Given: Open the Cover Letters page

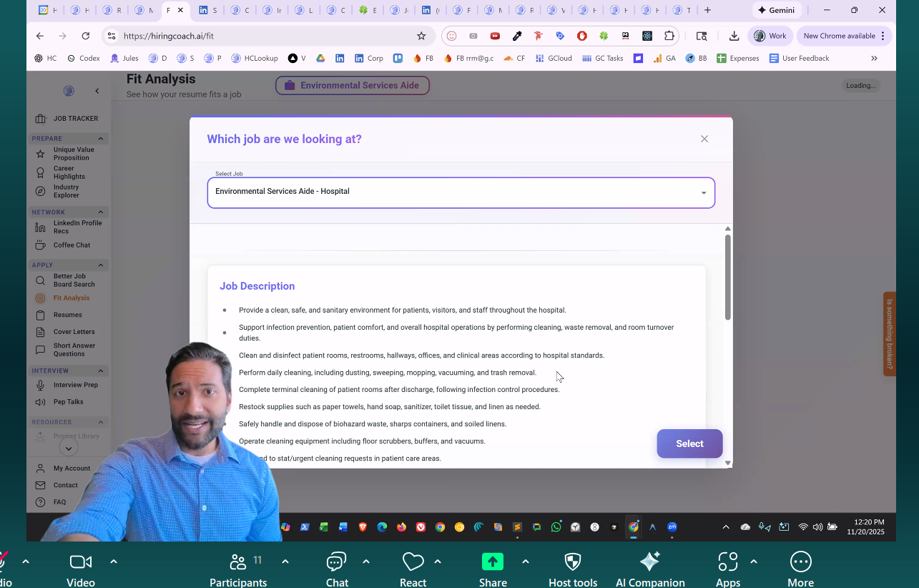Looking at the screenshot, I should (74, 332).
